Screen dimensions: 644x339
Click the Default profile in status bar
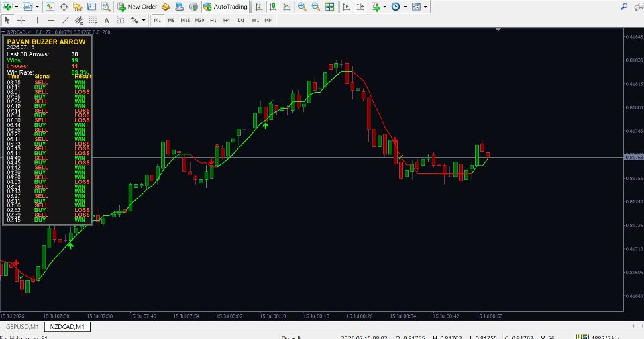[x=292, y=337]
